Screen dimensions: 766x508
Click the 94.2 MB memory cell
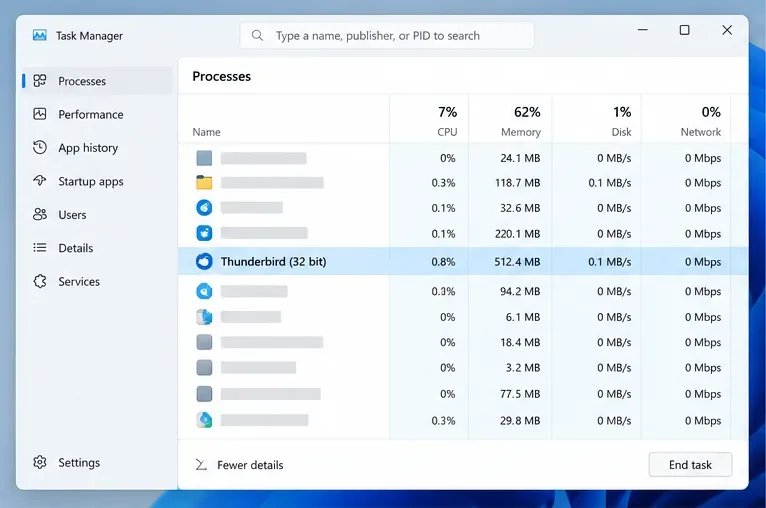pyautogui.click(x=520, y=292)
